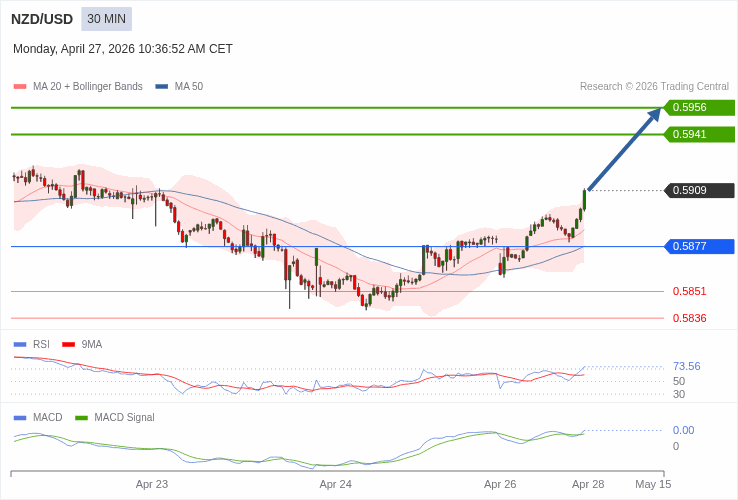Click 'Research © 2026 Trading Central' credit text
This screenshot has width=738, height=500.
pyautogui.click(x=654, y=87)
